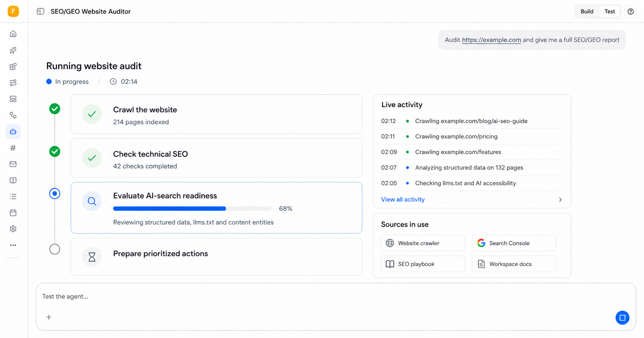Open the calendar icon in sidebar
This screenshot has width=644, height=338.
(13, 213)
